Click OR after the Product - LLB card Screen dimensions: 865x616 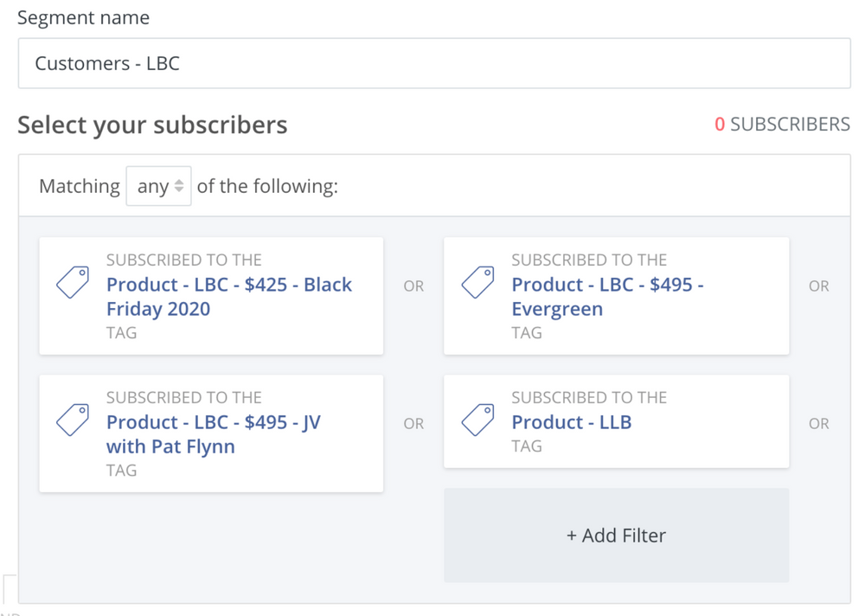(818, 423)
